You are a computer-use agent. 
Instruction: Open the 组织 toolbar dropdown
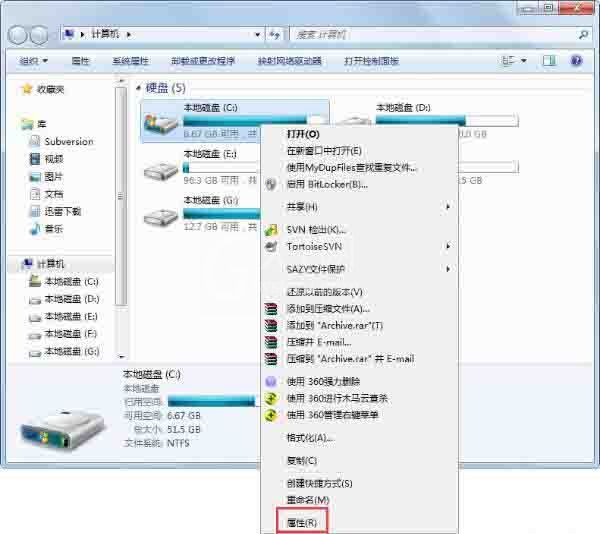coord(34,61)
